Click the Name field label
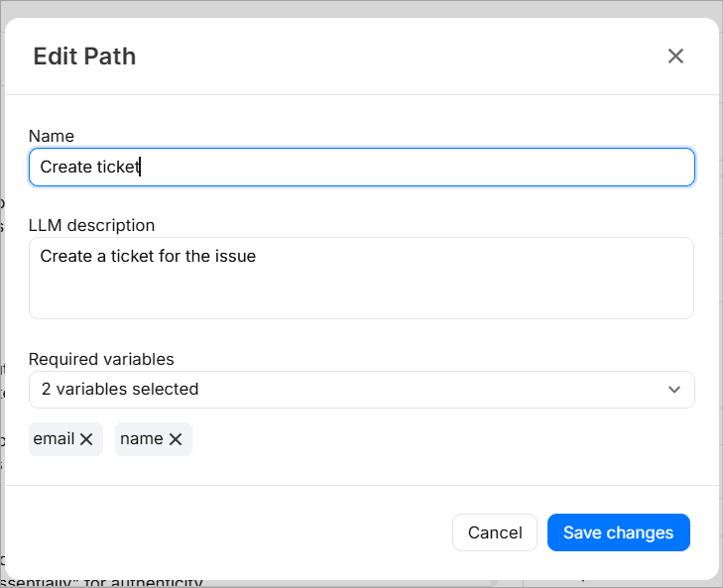723x588 pixels. pyautogui.click(x=52, y=136)
